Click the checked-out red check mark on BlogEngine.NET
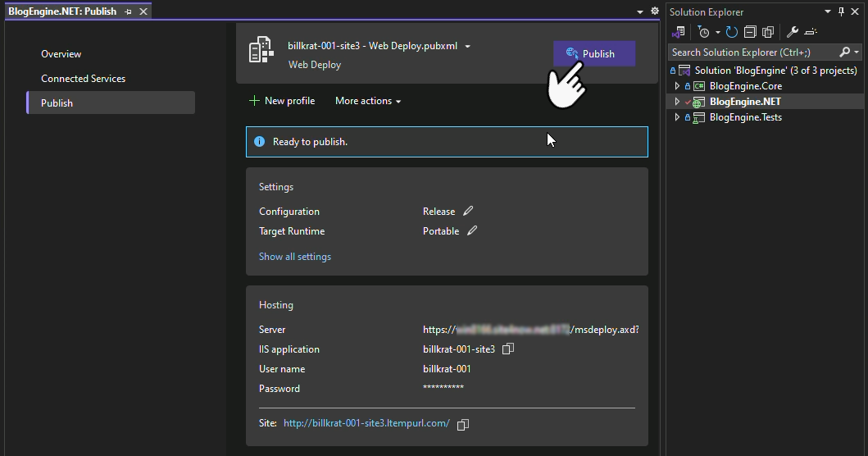The image size is (868, 456). point(688,102)
